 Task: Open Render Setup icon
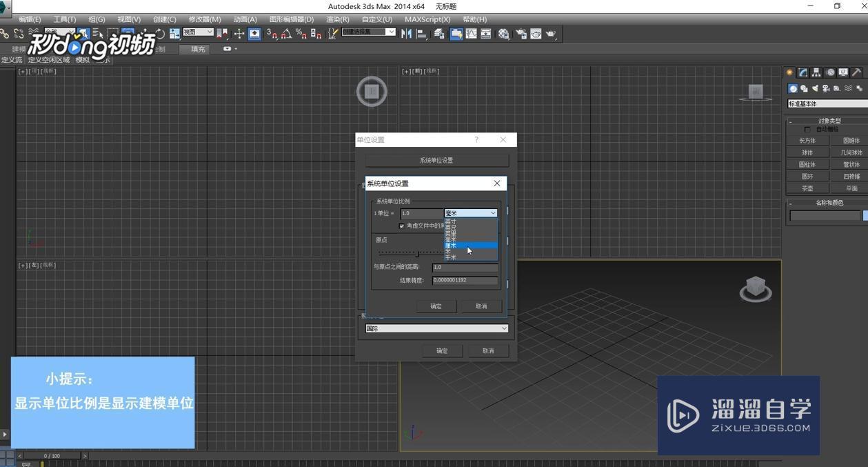click(x=521, y=33)
